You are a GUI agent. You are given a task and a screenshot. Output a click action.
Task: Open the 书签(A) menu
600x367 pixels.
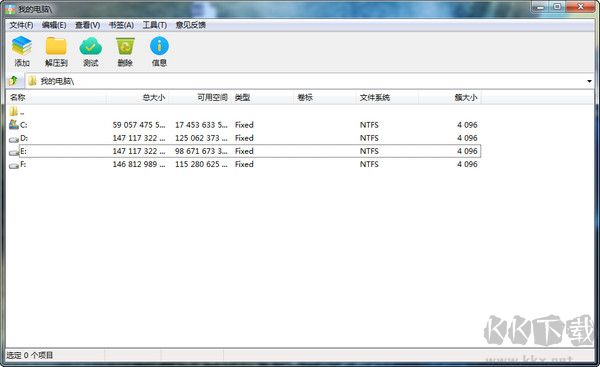[x=121, y=25]
